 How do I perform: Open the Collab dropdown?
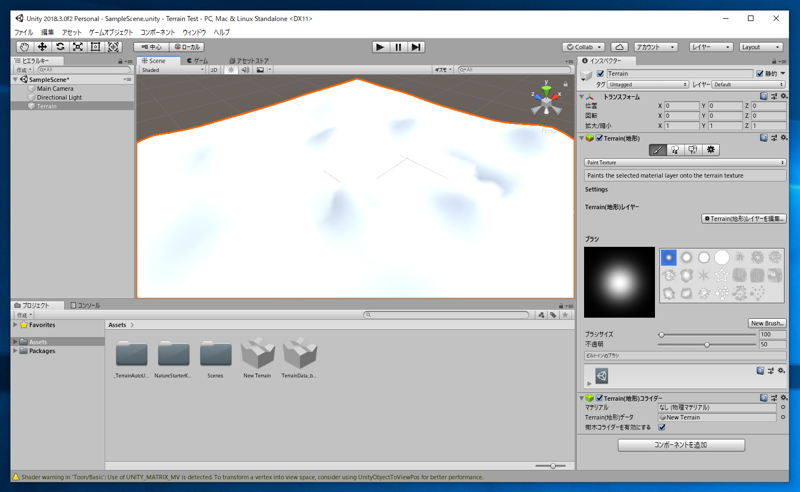584,47
